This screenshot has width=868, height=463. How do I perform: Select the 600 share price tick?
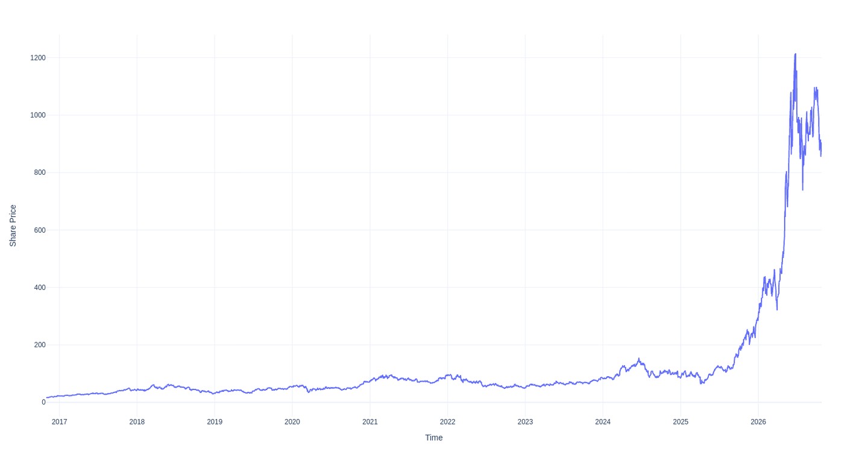(40, 230)
